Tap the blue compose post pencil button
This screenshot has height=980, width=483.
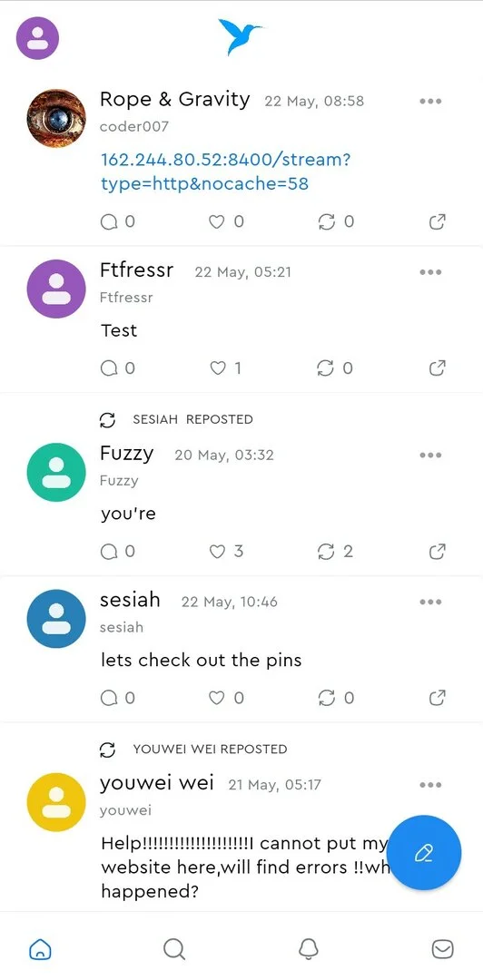point(424,852)
